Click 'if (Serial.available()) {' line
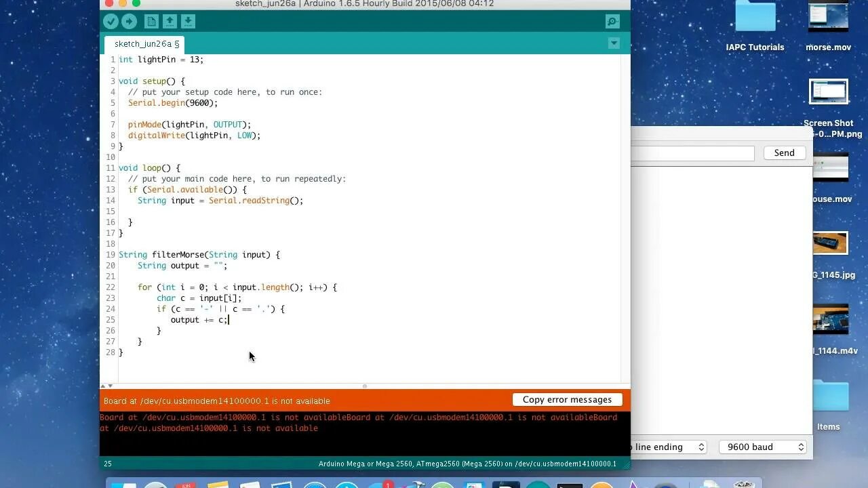 [187, 190]
